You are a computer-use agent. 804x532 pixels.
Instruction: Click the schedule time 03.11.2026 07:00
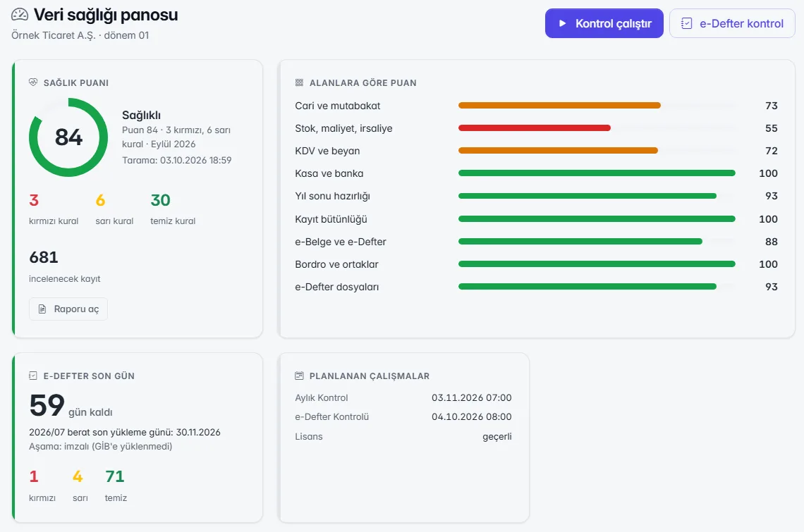[472, 397]
